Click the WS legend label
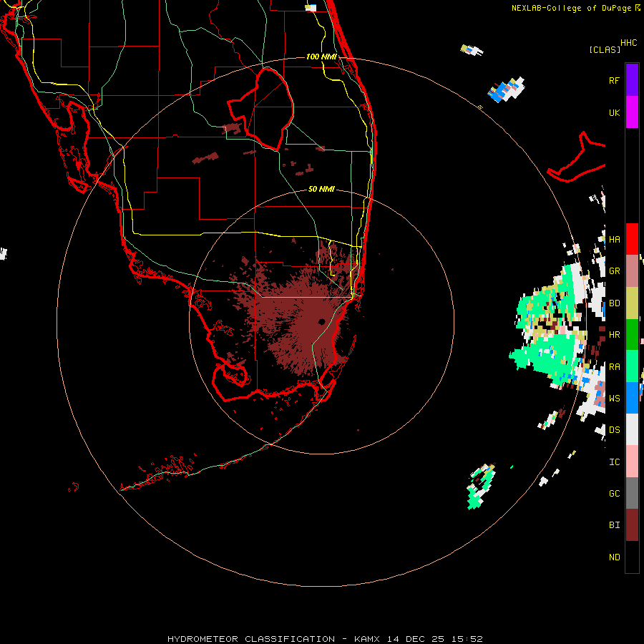 [614, 398]
